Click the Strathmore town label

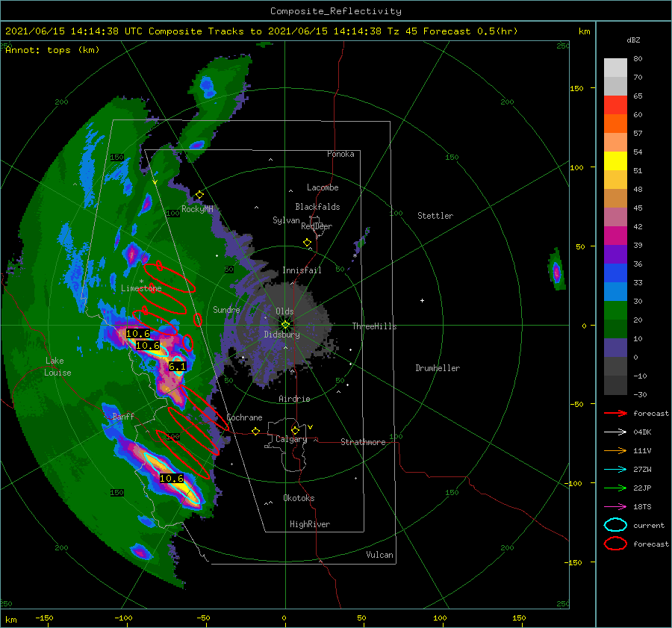(x=363, y=442)
